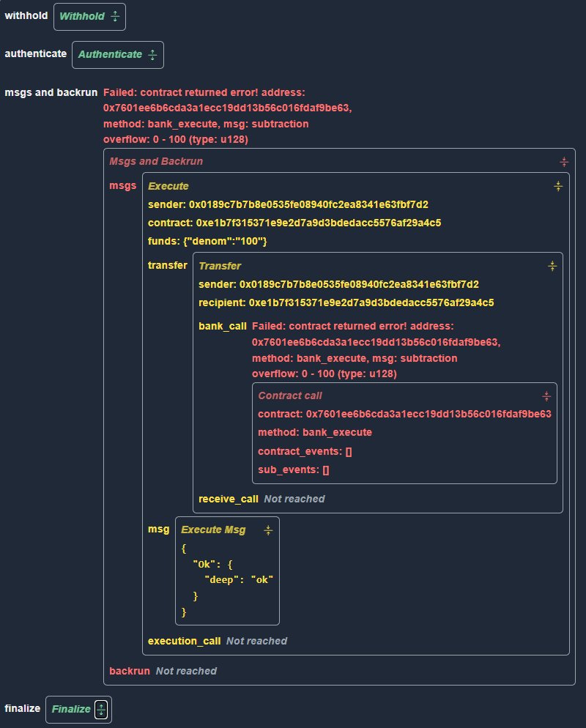The width and height of the screenshot is (586, 728).
Task: Click the red msgs field label
Action: 122,186
